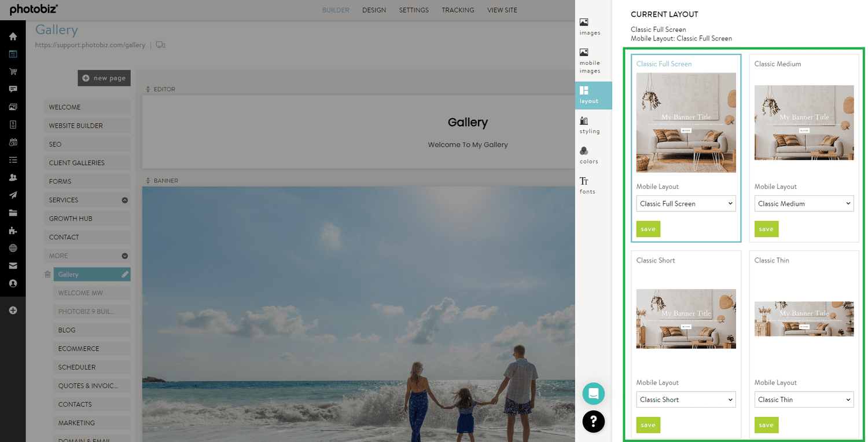Switch to the DESIGN tab
Image resolution: width=868 pixels, height=442 pixels.
tap(374, 10)
